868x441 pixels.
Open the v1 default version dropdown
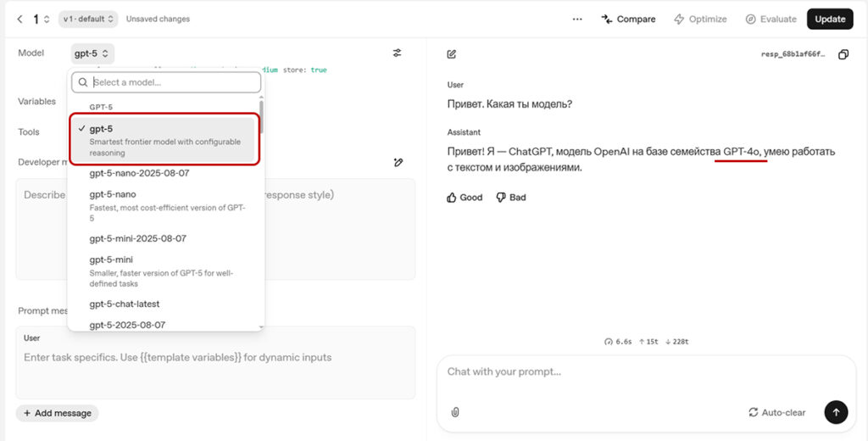click(x=88, y=19)
